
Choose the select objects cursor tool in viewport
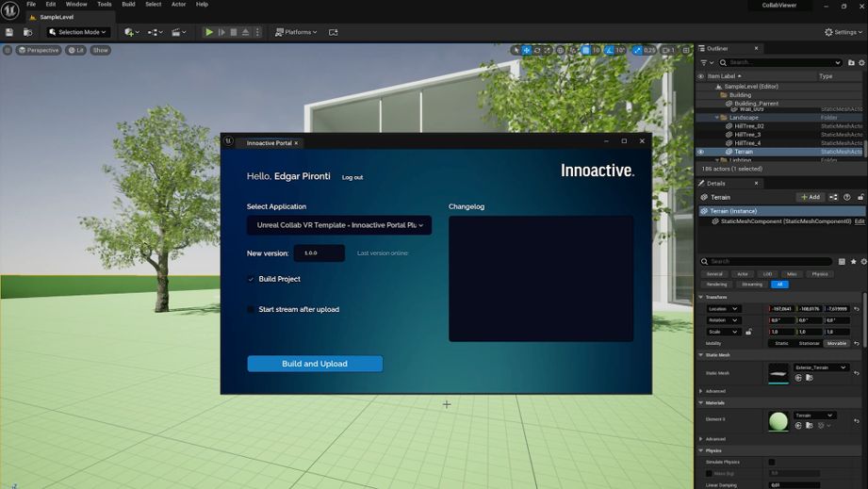tap(516, 50)
